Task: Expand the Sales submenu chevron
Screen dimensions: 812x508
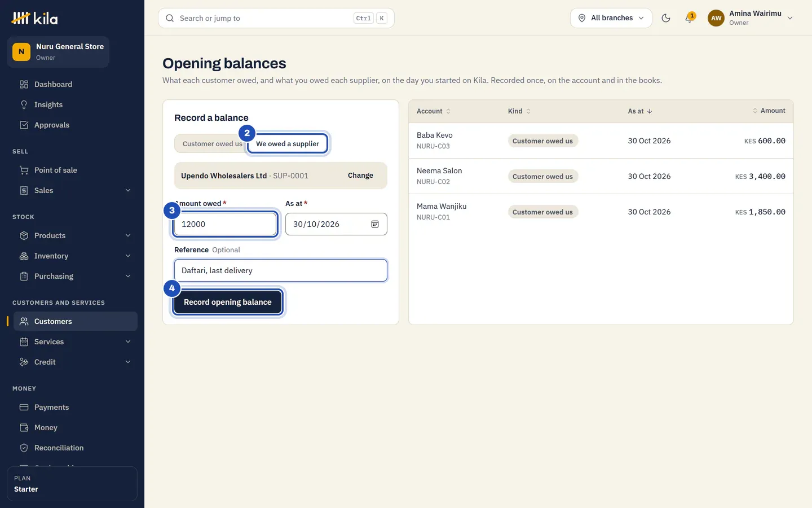Action: (128, 191)
